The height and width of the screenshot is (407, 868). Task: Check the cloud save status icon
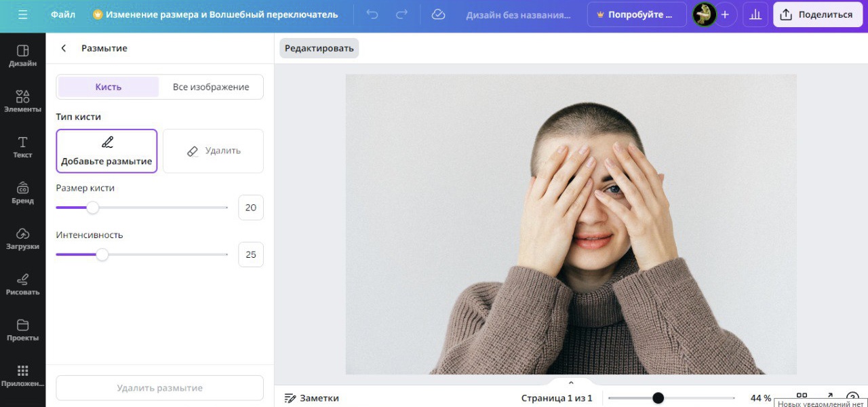coord(438,14)
